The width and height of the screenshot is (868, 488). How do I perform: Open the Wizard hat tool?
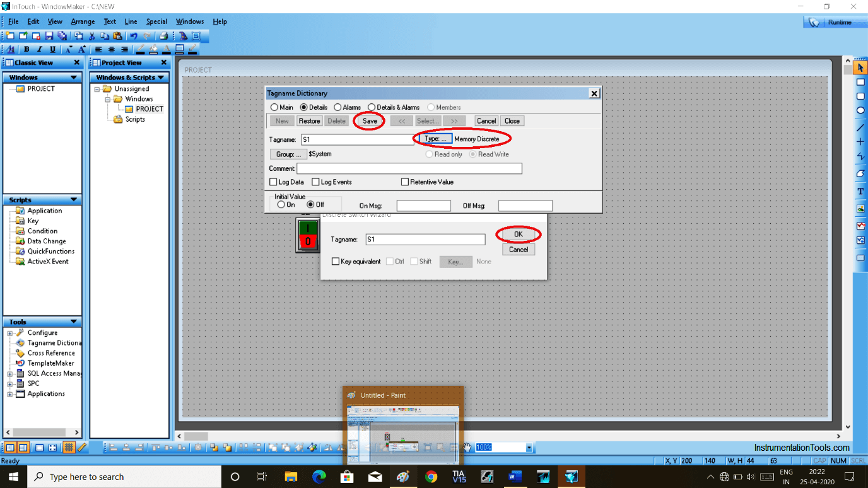(183, 36)
